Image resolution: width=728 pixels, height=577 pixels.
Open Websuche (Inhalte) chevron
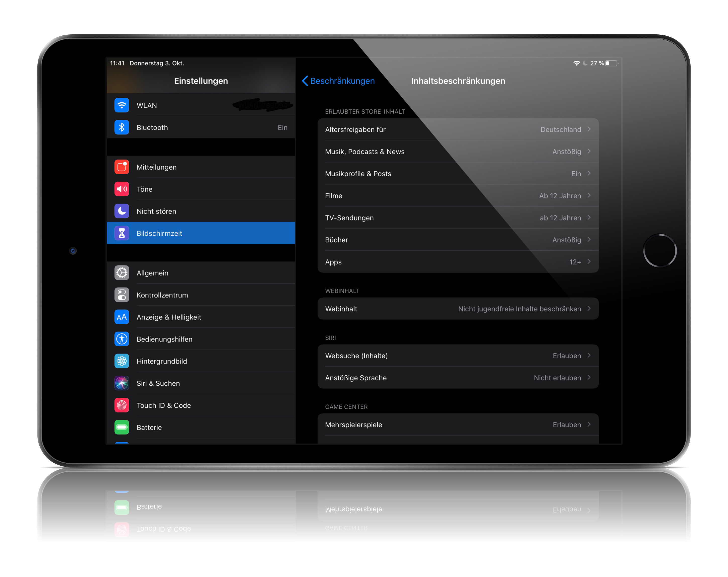(589, 355)
